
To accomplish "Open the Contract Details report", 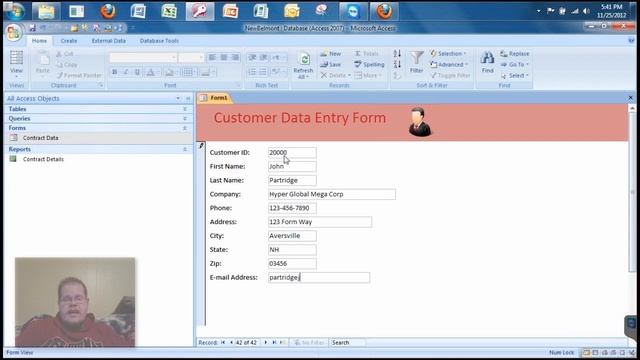I will click(43, 159).
